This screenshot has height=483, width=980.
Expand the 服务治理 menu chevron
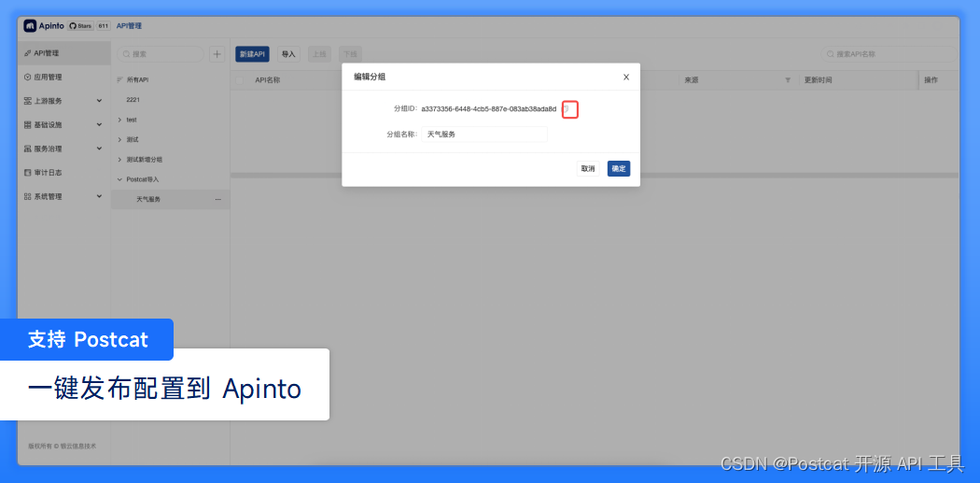(x=99, y=149)
